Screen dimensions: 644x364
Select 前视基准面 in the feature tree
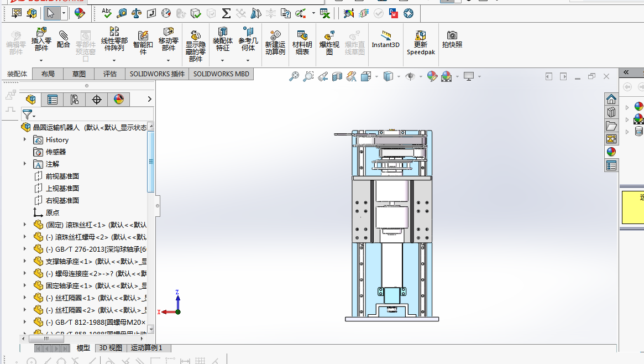[62, 176]
